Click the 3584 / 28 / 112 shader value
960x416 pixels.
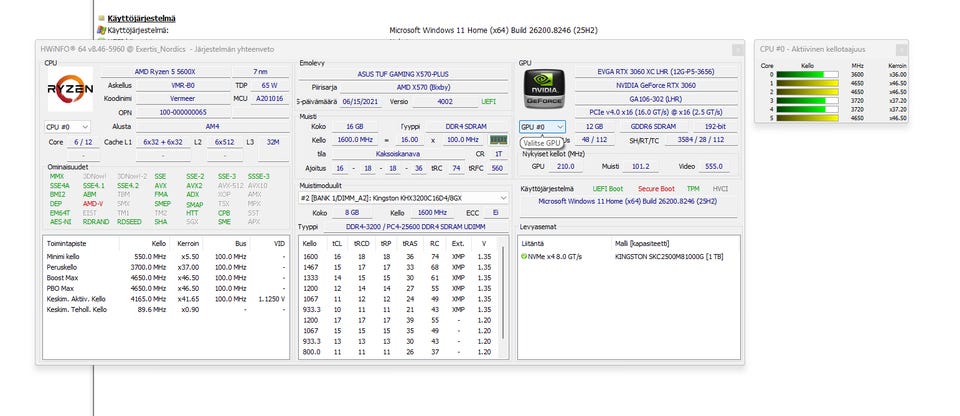point(702,140)
